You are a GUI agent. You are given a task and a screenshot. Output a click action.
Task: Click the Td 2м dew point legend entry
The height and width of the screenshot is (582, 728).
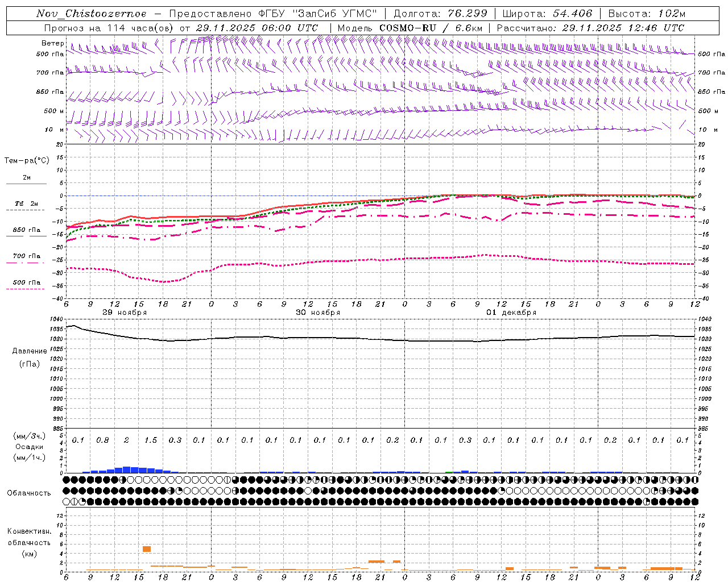(27, 203)
